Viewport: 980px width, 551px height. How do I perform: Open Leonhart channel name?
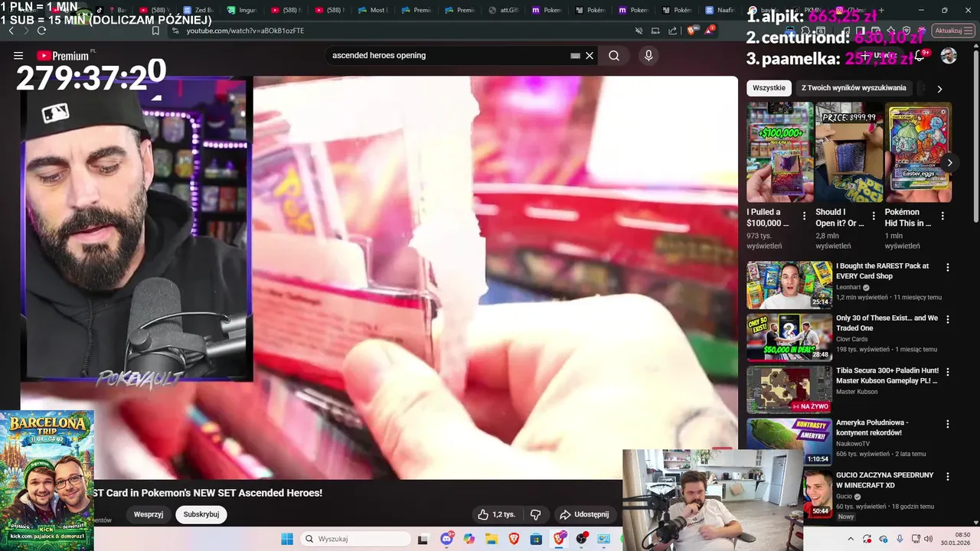coord(849,288)
